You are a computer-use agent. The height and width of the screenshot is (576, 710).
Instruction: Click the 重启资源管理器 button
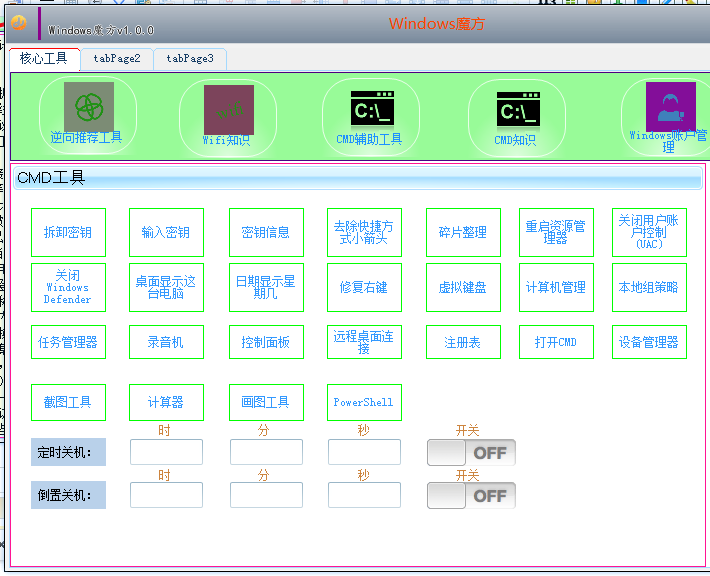(x=556, y=232)
